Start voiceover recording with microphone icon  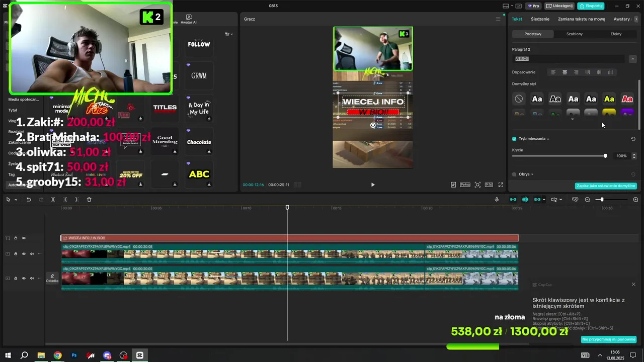click(497, 200)
